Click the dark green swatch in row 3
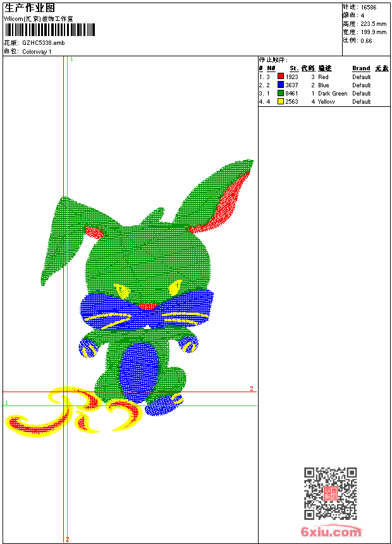Image resolution: width=392 pixels, height=544 pixels. click(281, 93)
